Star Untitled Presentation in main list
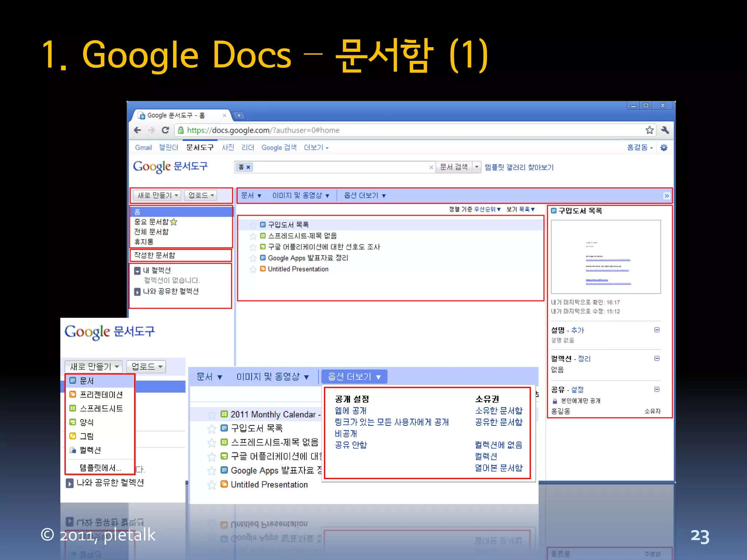The height and width of the screenshot is (560, 747). [x=253, y=269]
